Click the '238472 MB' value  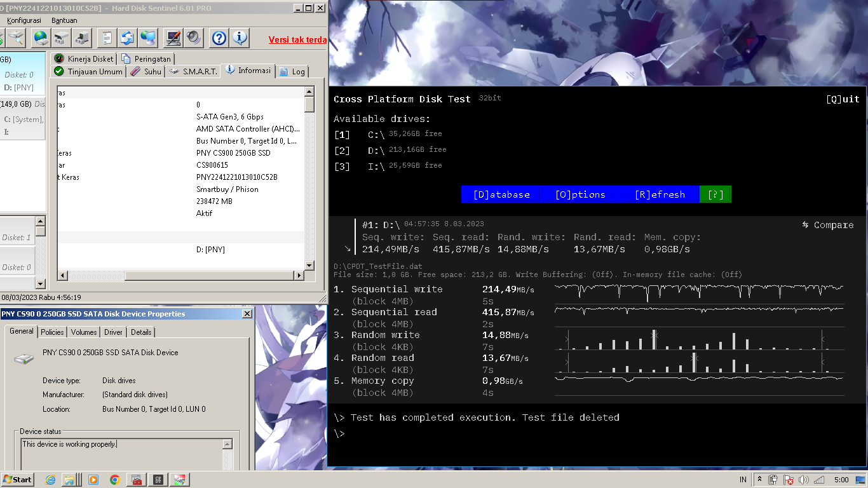tap(215, 201)
